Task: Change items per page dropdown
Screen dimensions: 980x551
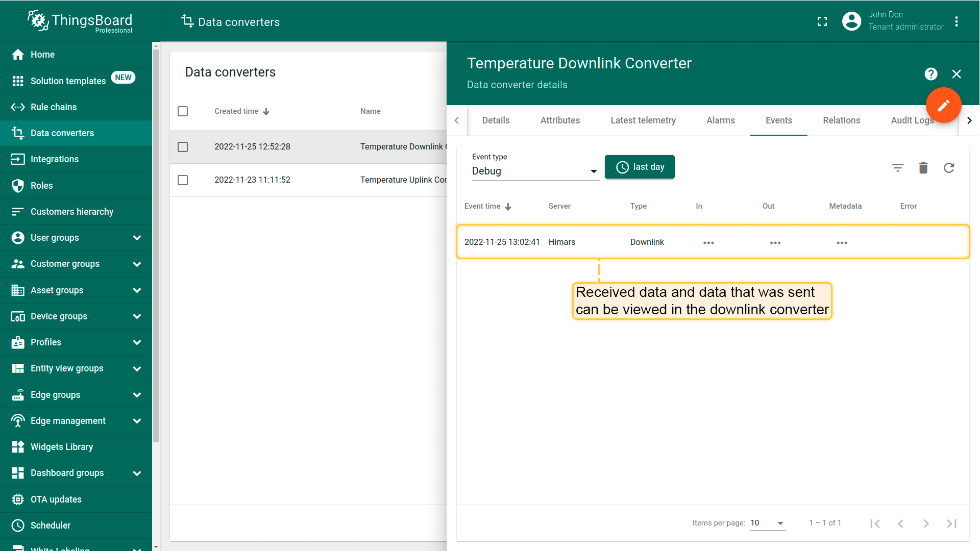Action: click(x=767, y=523)
